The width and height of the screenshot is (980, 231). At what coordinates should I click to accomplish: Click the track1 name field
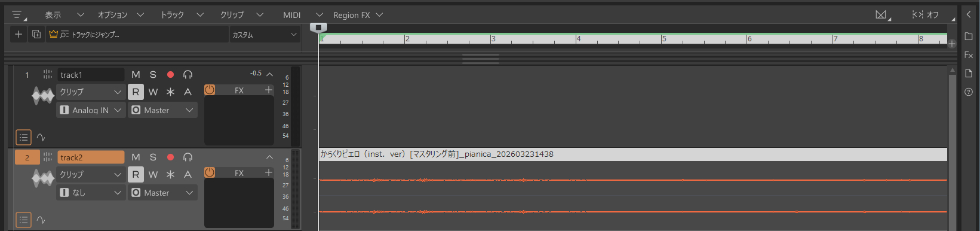pos(91,74)
